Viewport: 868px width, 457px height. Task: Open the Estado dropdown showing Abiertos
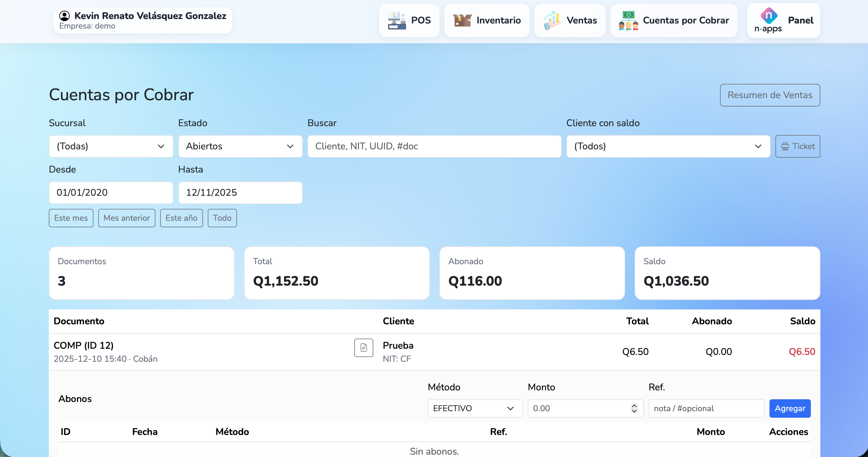pyautogui.click(x=240, y=146)
